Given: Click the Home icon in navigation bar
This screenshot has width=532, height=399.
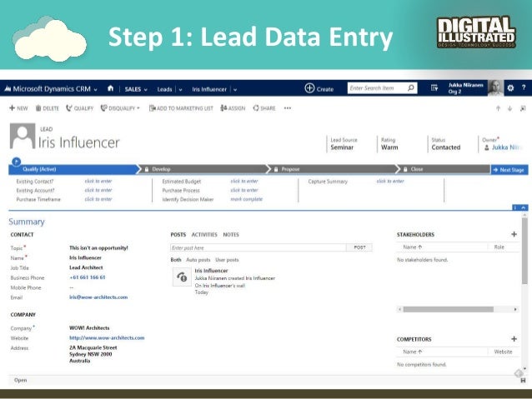Looking at the screenshot, I should click(110, 88).
